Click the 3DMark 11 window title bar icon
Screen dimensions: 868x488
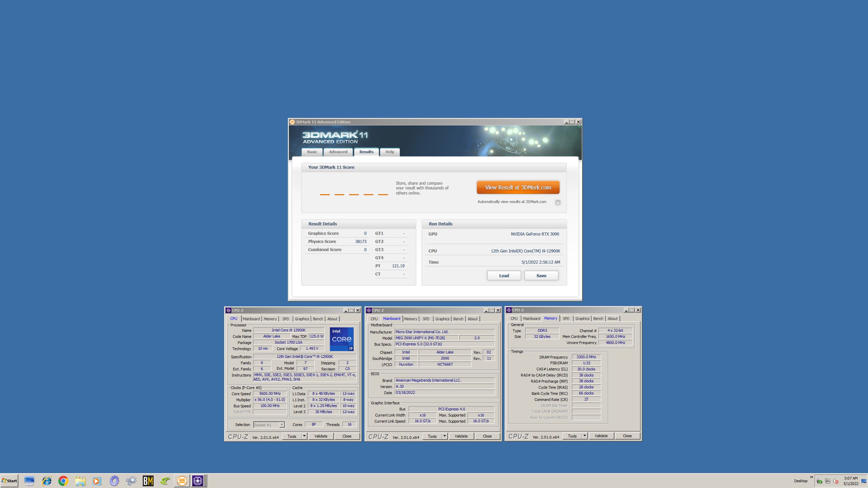292,122
